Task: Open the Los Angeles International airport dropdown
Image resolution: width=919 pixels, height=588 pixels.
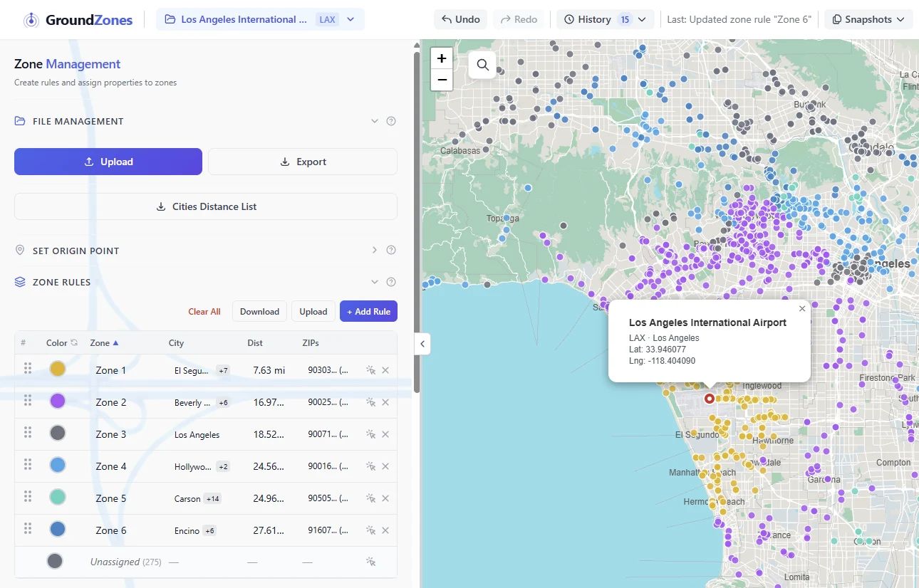Action: coord(260,19)
